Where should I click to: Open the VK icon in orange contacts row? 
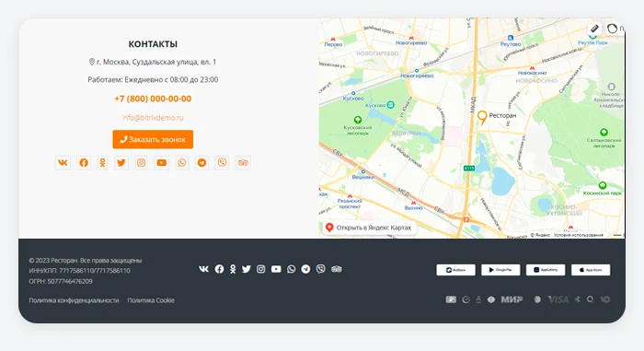(63, 162)
